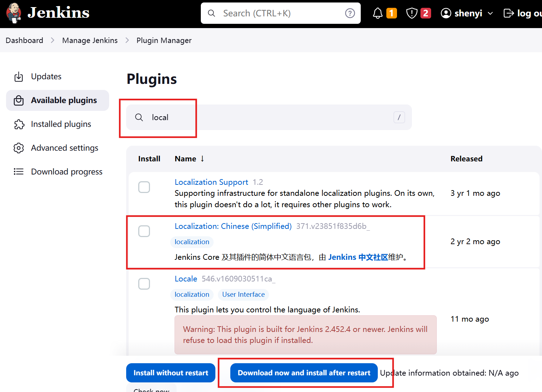The image size is (542, 392).
Task: Focus the Search (CTRL+K) box
Action: click(280, 13)
